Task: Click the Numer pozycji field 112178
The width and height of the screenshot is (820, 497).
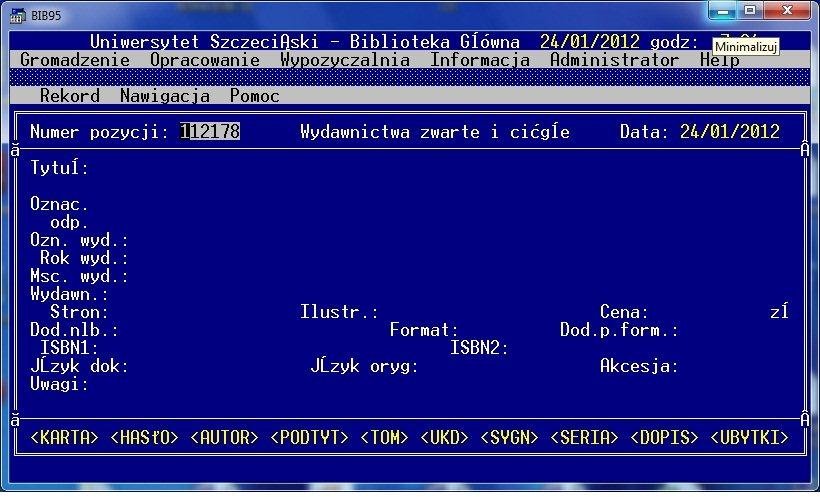Action: pyautogui.click(x=210, y=131)
